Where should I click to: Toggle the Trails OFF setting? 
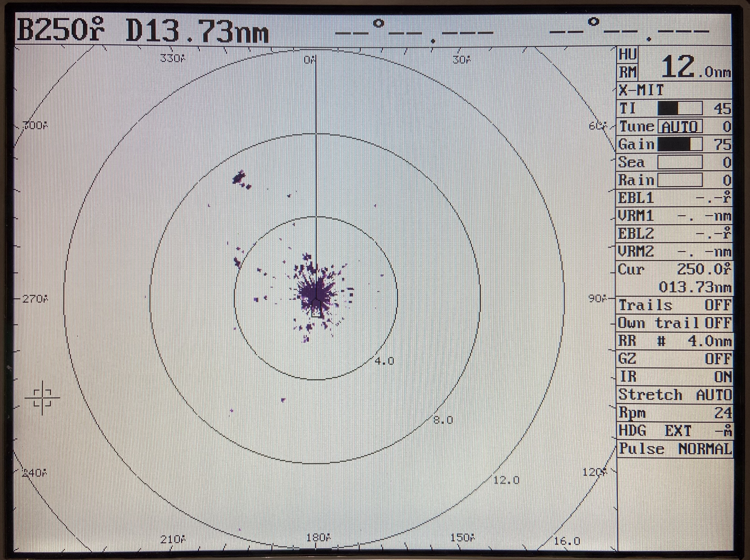pyautogui.click(x=674, y=305)
